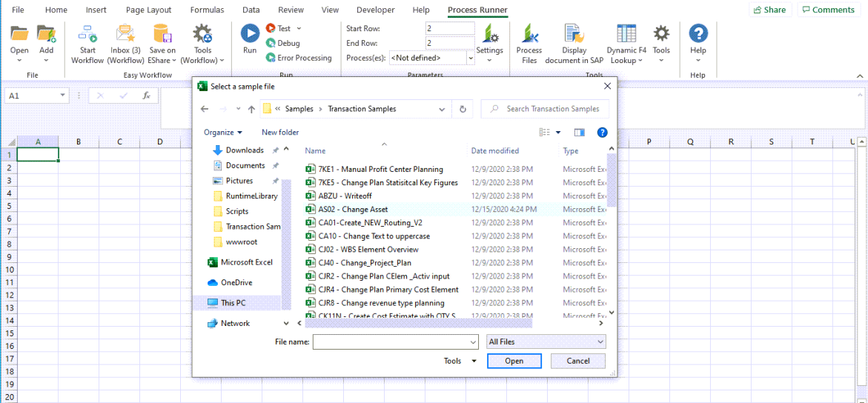
Task: Click the Debug icon in Run group
Action: [271, 44]
